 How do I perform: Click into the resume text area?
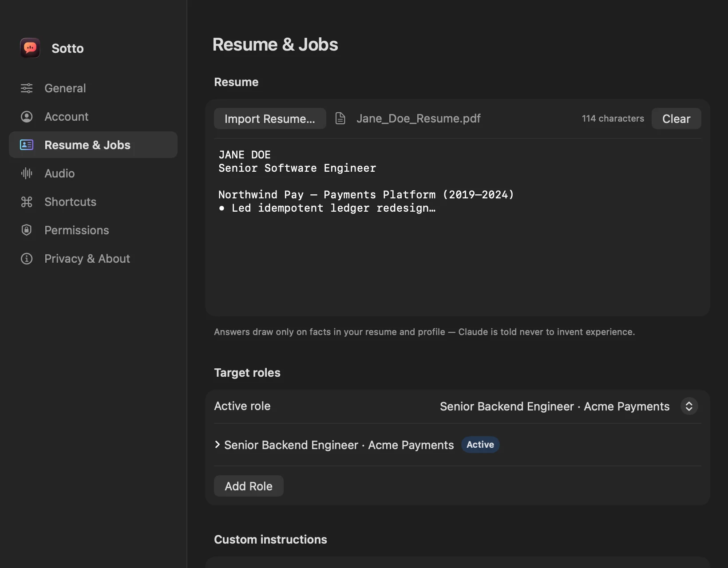click(x=457, y=226)
